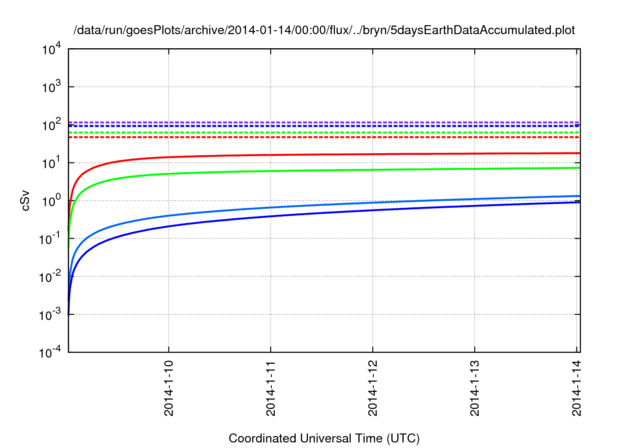Click the 2014-1-13 date tick label

point(474,388)
